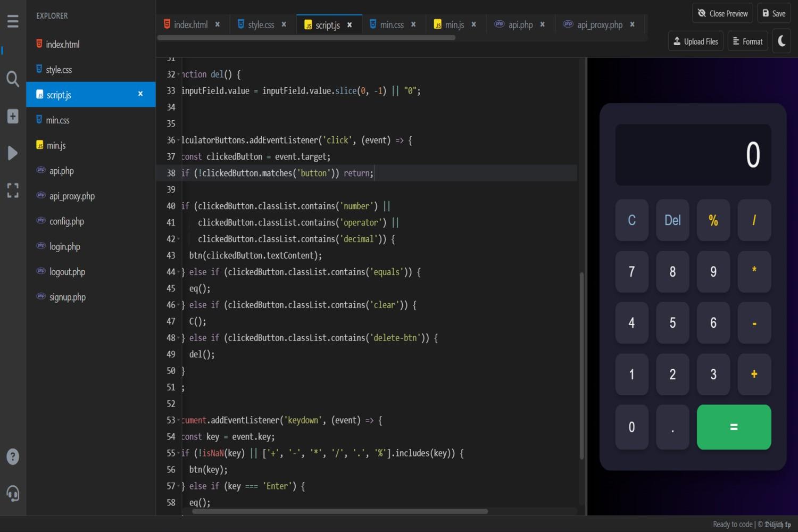Image resolution: width=798 pixels, height=532 pixels.
Task: Fold the else-if block at line 46
Action: click(179, 305)
